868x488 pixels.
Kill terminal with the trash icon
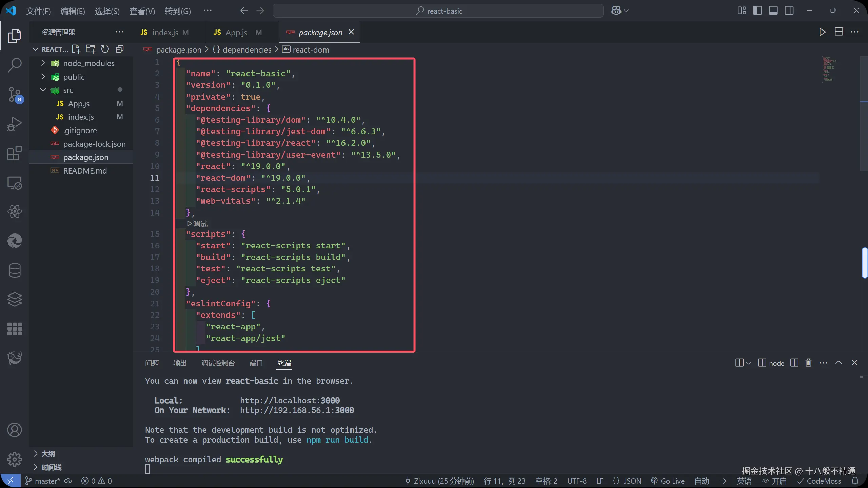(x=808, y=363)
